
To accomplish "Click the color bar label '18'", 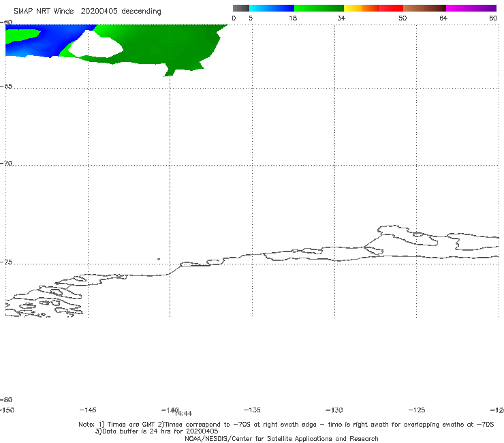I will coord(293,18).
